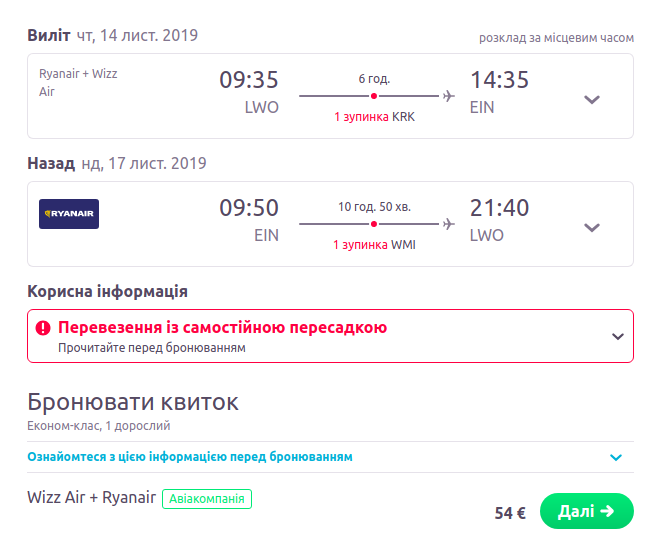Select the Перевезення із самостійною пересадкою heading
The image size is (660, 535).
(x=222, y=327)
